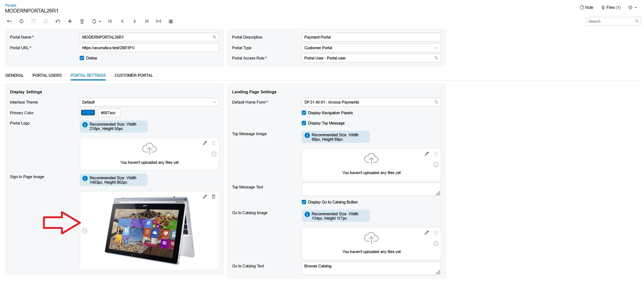Screen dimensions: 644x281
Task: Go to the last record
Action: click(x=147, y=21)
